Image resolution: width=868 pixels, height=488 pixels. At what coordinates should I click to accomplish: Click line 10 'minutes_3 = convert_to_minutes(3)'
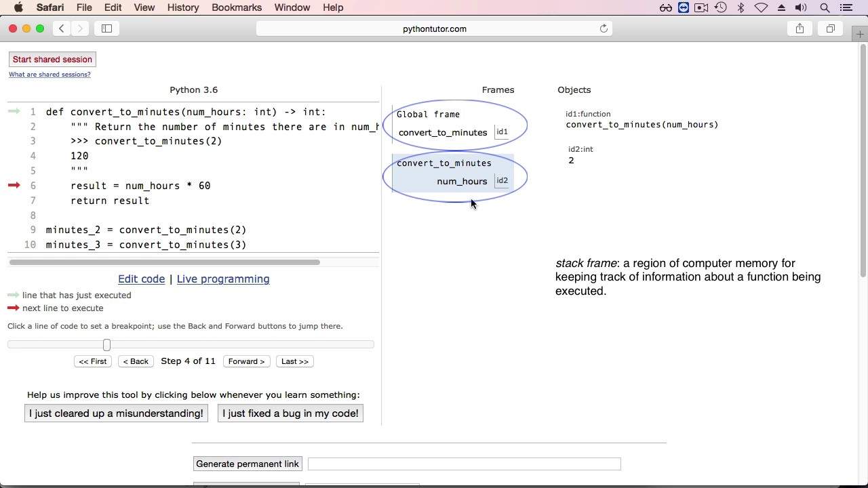coord(146,245)
